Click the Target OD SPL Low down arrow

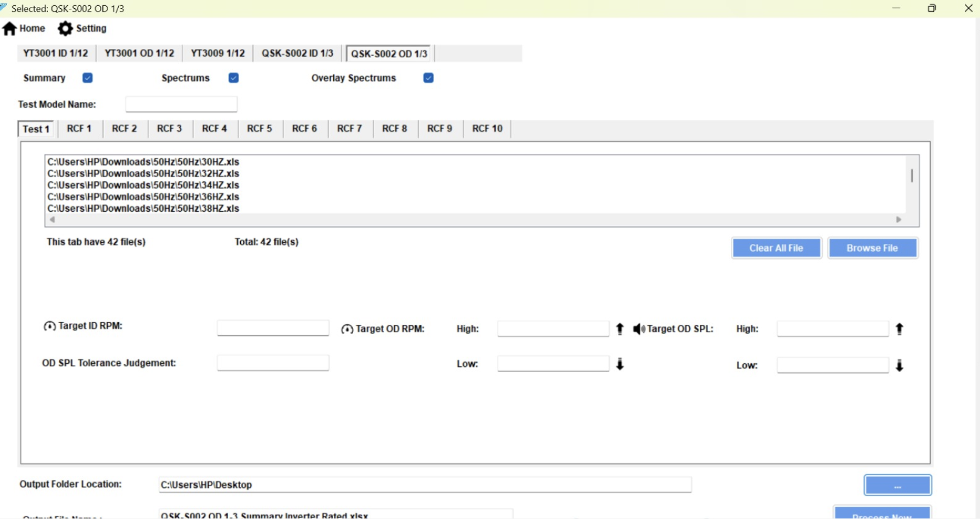coord(899,366)
